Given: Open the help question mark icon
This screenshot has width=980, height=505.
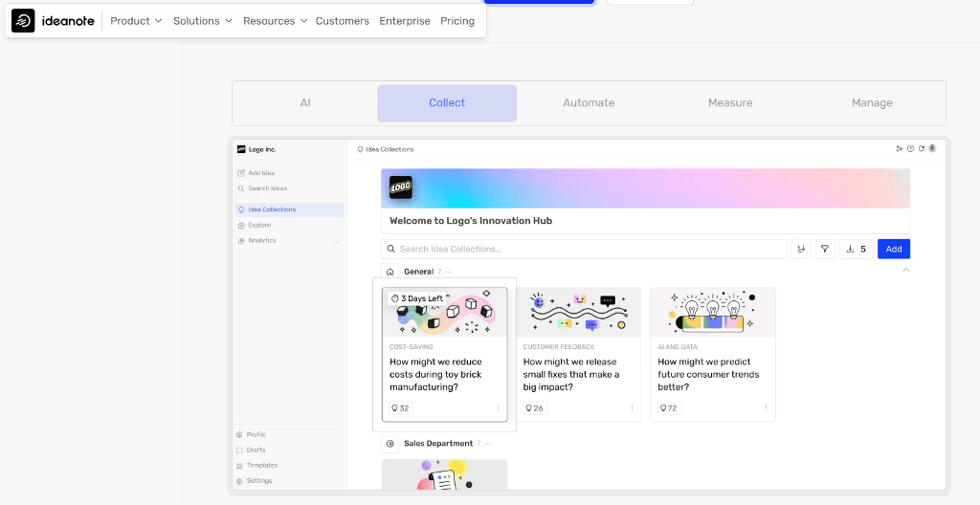Looking at the screenshot, I should click(x=911, y=149).
